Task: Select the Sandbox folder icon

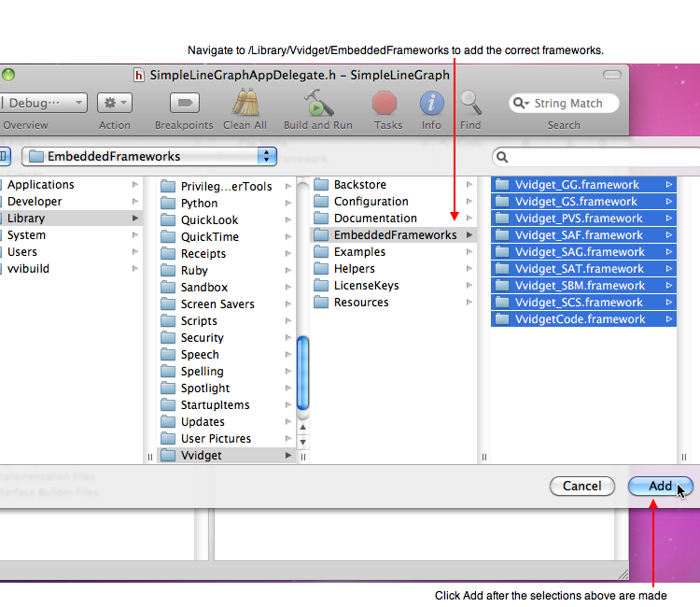Action: click(x=168, y=288)
